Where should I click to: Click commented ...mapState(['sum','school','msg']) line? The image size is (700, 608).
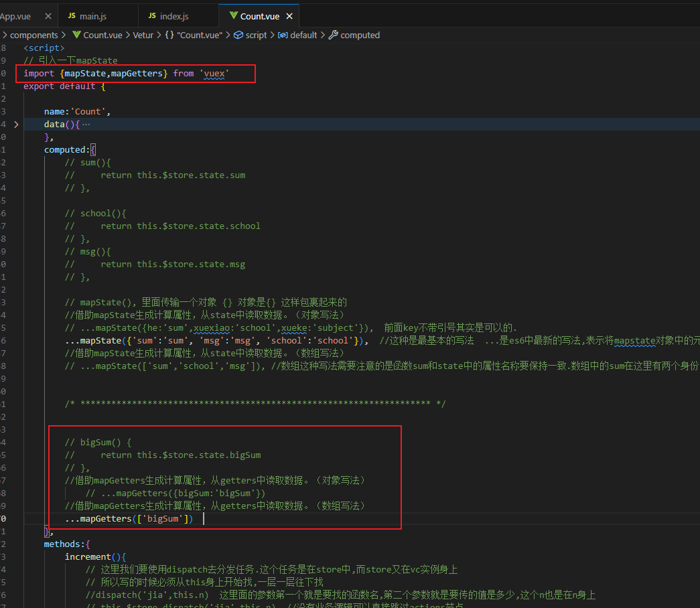point(165,366)
